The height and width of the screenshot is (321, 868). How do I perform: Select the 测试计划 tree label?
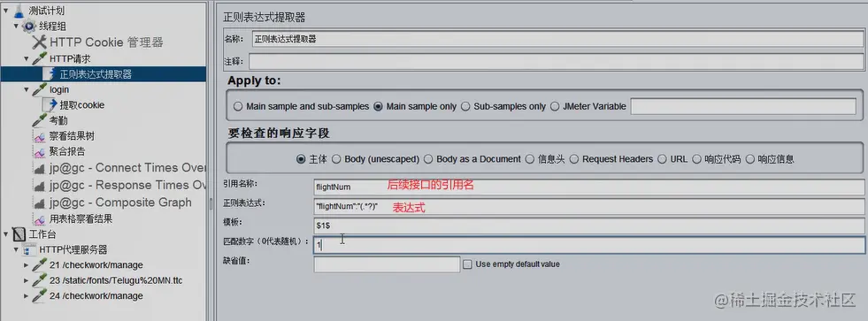click(47, 11)
